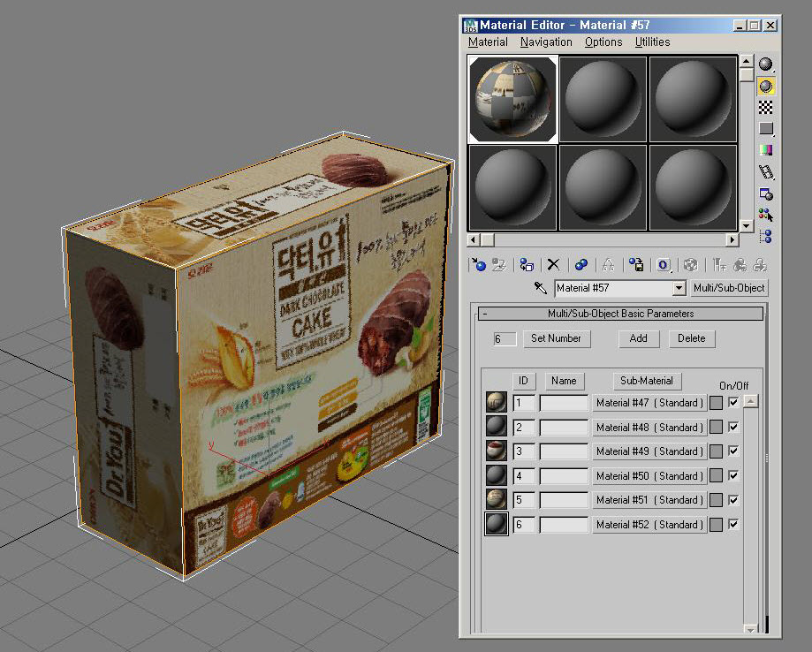812x652 pixels.
Task: Open the Navigation menu
Action: (x=546, y=42)
